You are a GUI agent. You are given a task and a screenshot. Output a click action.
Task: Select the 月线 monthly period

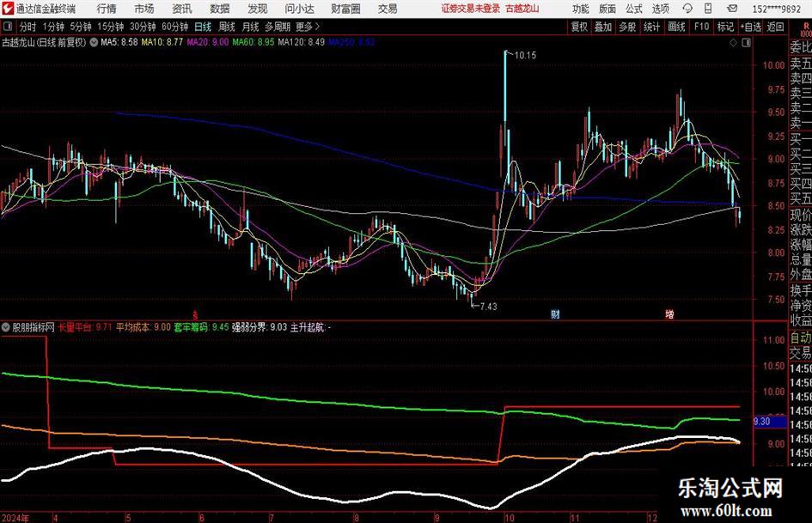[251, 27]
